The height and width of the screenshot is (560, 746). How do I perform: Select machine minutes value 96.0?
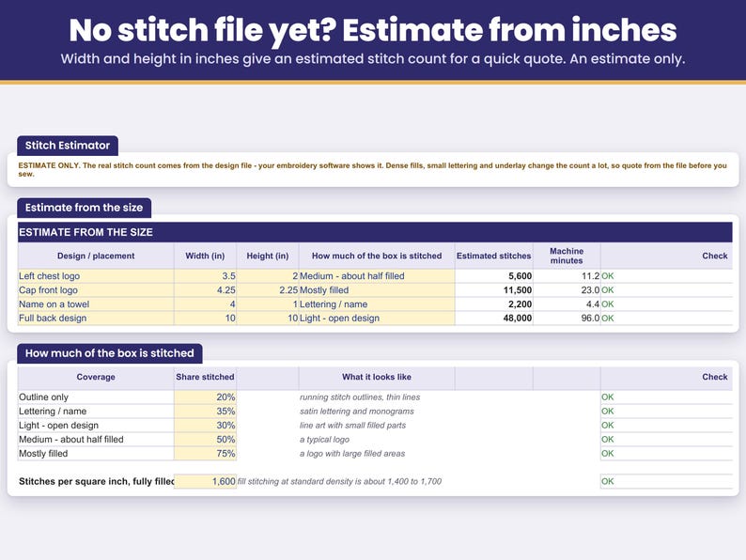(x=567, y=319)
